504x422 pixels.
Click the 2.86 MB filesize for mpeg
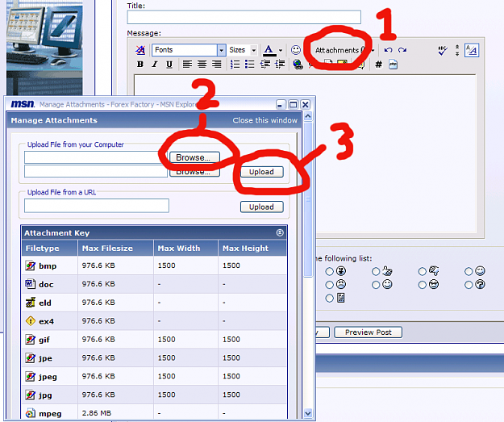97,413
